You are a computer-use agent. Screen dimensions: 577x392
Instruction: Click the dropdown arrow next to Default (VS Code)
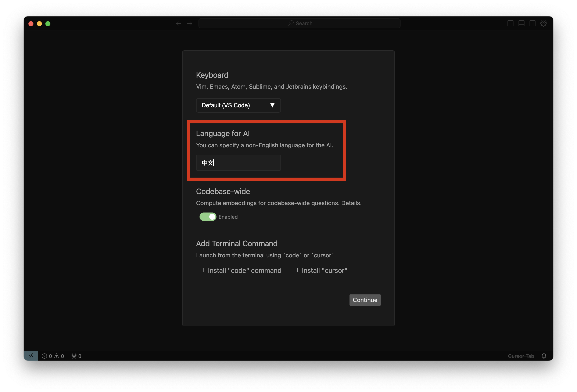tap(272, 105)
